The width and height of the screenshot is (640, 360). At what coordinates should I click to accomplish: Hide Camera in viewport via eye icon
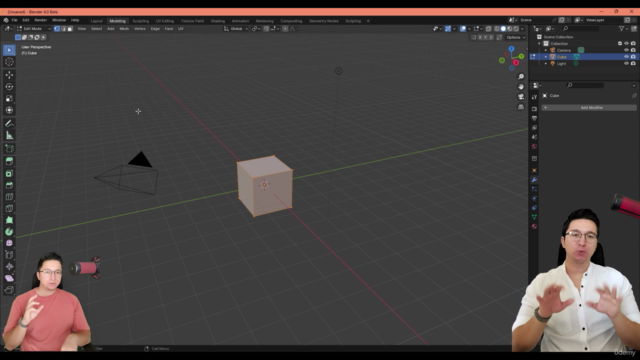tap(626, 50)
